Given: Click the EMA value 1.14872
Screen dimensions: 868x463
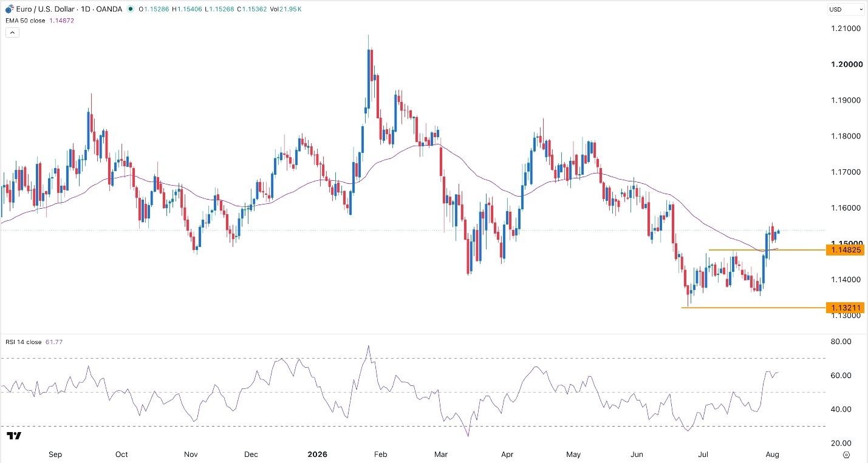Looking at the screenshot, I should pos(62,20).
